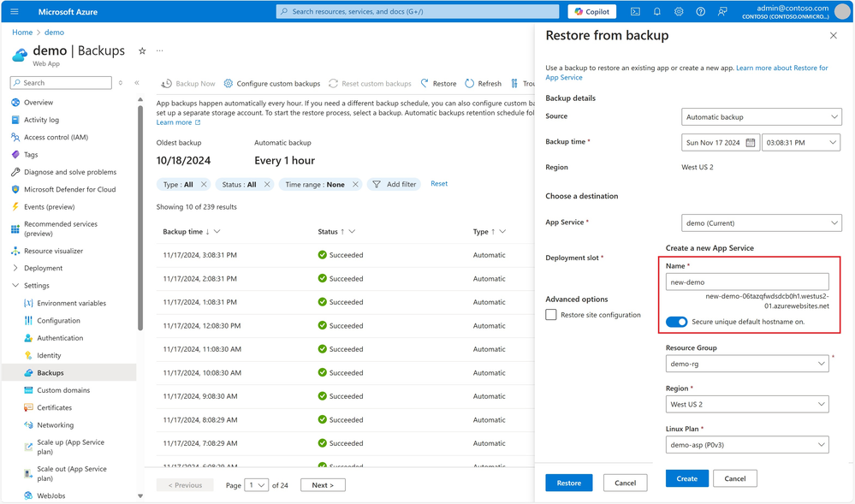Viewport: 855px width, 504px height.
Task: Open Environment variables
Action: [71, 303]
